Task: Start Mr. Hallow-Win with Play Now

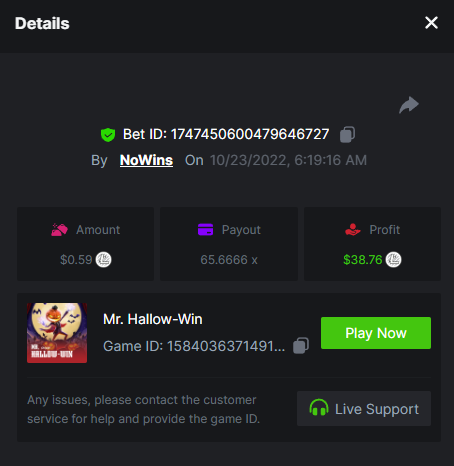Action: [376, 333]
